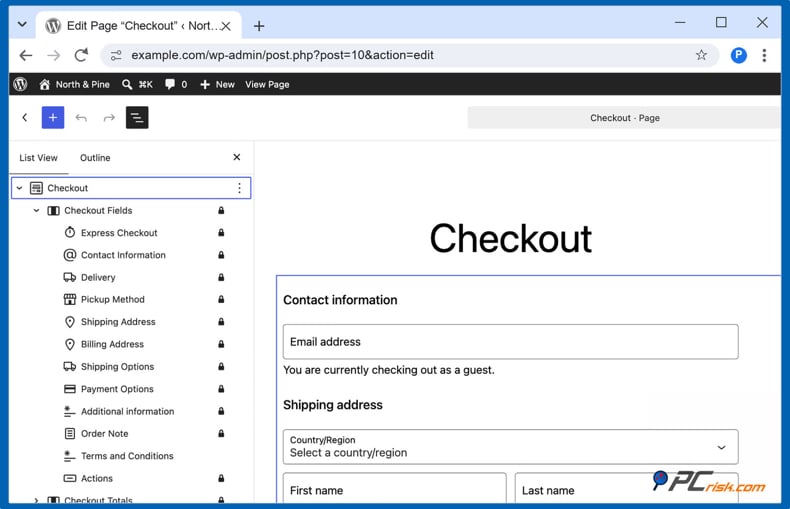Toggle the Document Overview list icon
This screenshot has width=790, height=509.
coord(137,117)
